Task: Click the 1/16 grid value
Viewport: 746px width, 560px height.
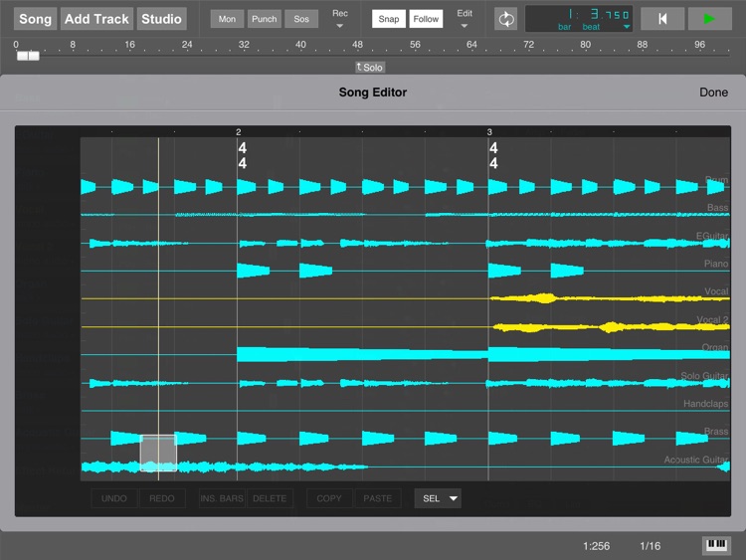Action: click(650, 546)
